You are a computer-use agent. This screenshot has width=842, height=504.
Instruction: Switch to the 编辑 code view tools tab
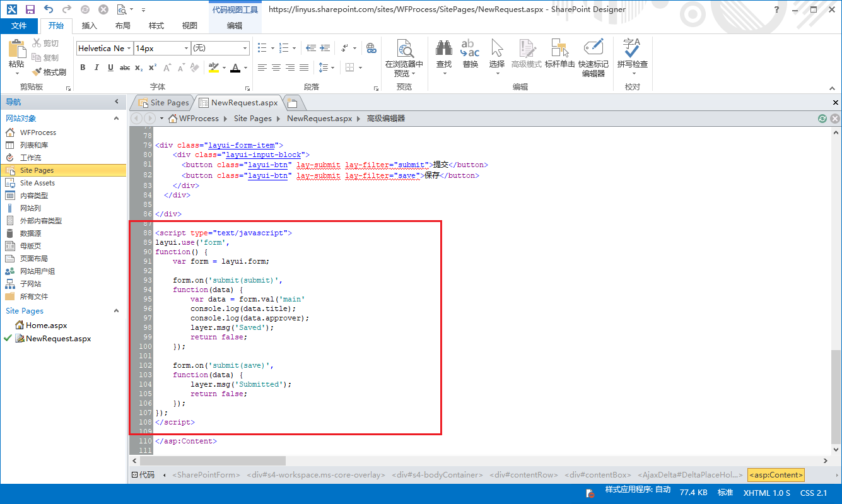235,26
